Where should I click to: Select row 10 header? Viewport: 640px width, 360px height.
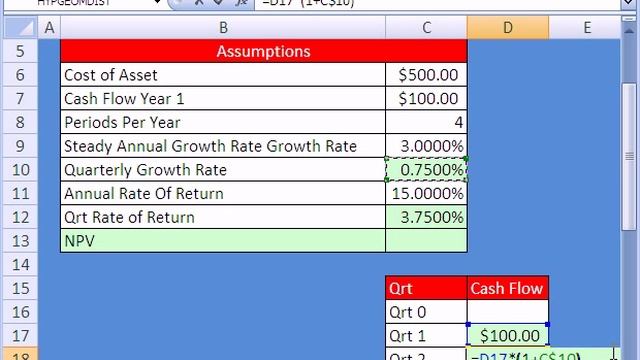[20, 169]
